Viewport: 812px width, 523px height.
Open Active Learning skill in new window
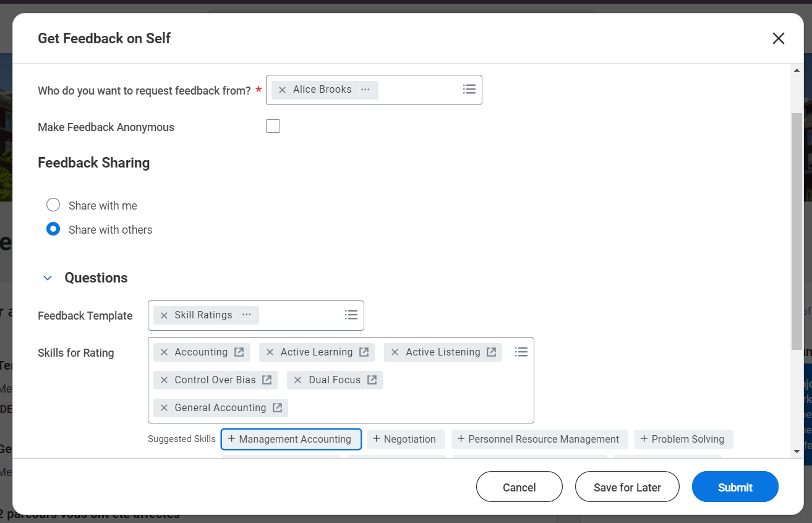coord(364,352)
